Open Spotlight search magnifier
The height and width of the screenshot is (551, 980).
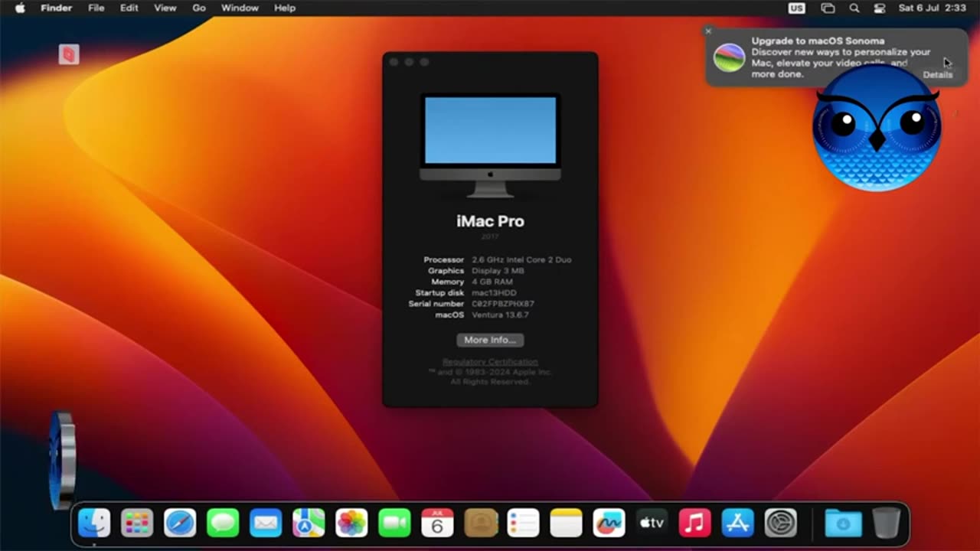click(854, 8)
